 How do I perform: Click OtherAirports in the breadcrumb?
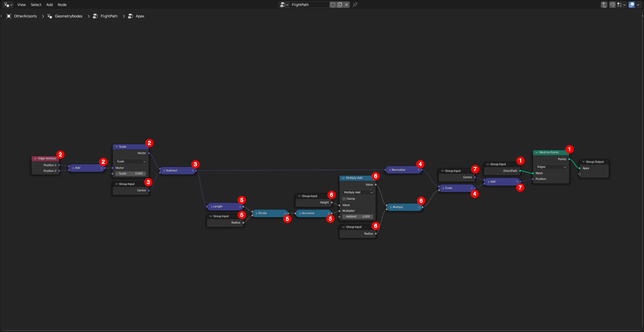tap(25, 16)
